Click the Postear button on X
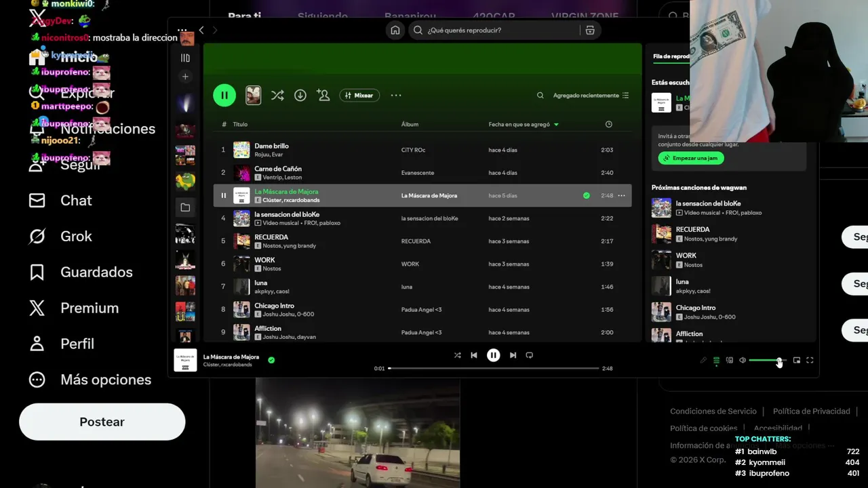Screen dimensions: 868x488 102,422
